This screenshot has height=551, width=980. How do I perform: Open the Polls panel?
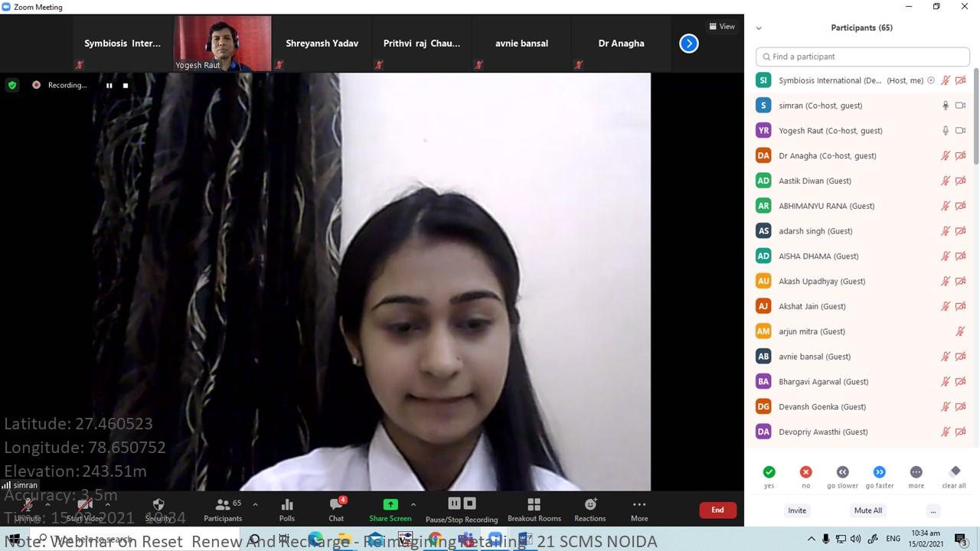(x=287, y=509)
